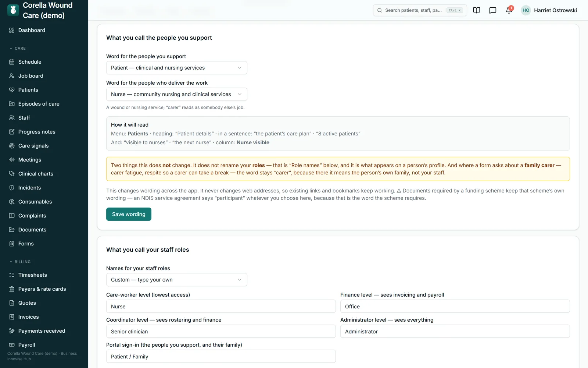Screen dimensions: 588x368
Task: Click the Payers & rate cards icon
Action: coord(12,289)
